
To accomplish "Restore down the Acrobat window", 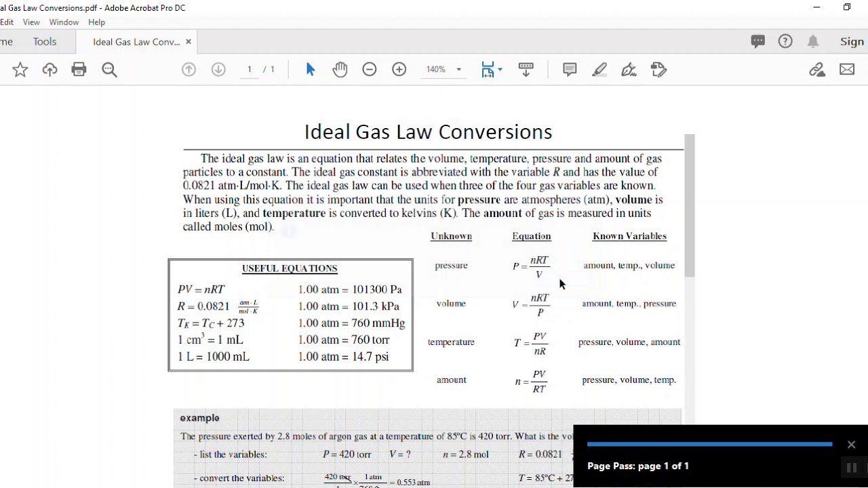I will [847, 7].
